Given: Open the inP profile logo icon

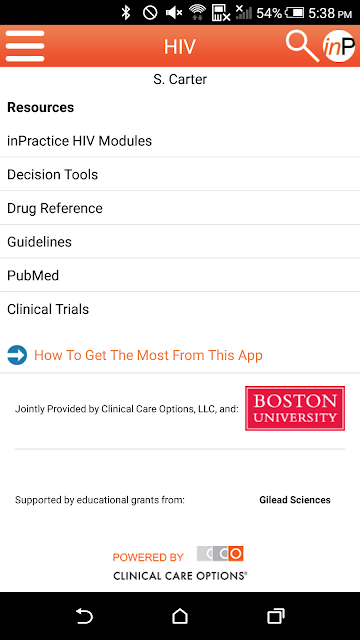Looking at the screenshot, I should coord(339,46).
